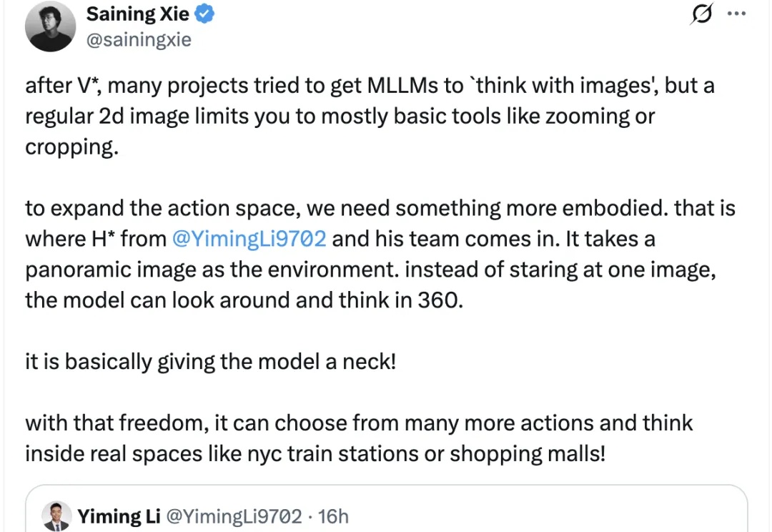Click the 'with that freedom' sentence line

[357, 423]
